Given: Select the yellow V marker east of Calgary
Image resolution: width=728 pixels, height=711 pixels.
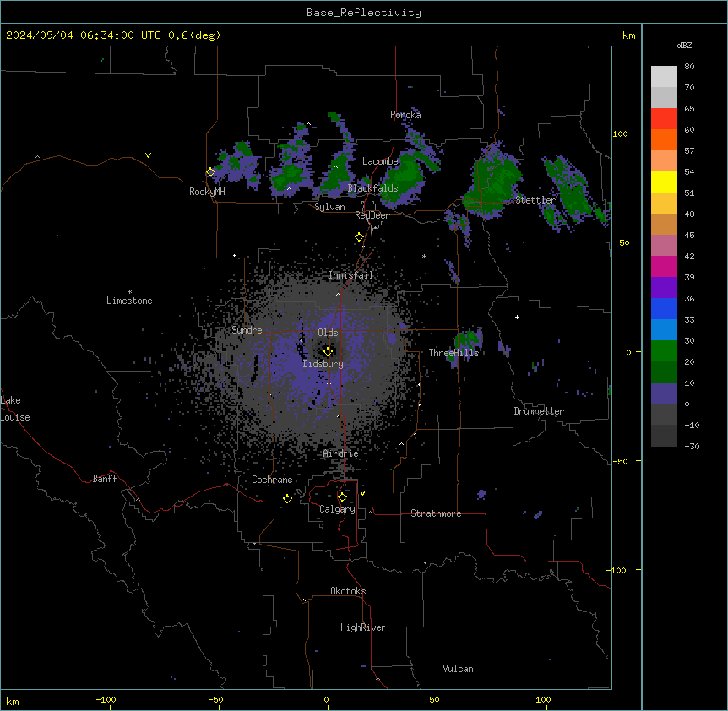Looking at the screenshot, I should tap(362, 493).
